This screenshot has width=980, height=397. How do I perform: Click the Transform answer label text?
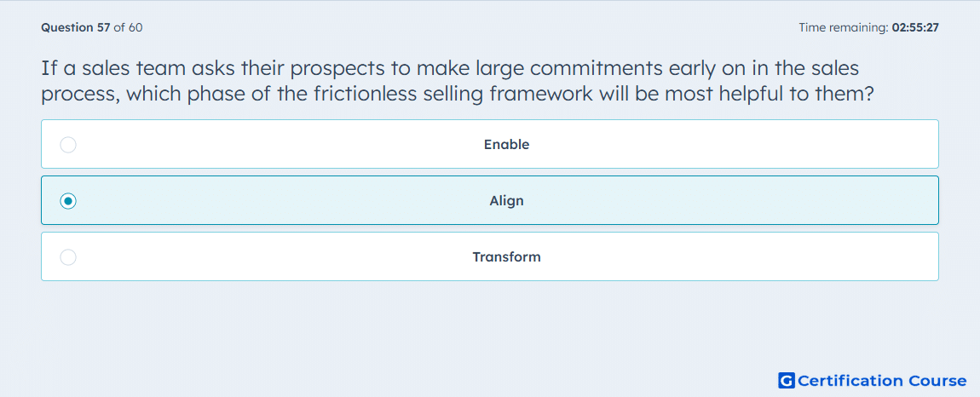[x=506, y=257]
